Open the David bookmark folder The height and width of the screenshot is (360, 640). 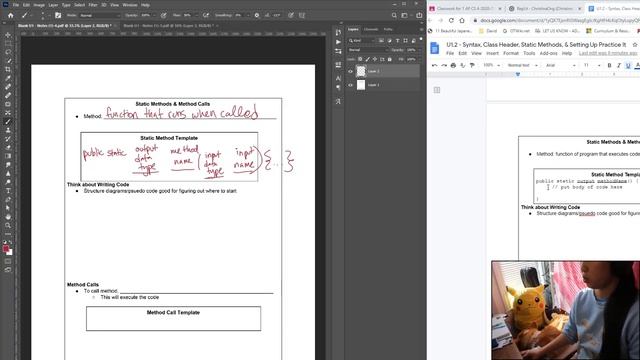(488, 31)
